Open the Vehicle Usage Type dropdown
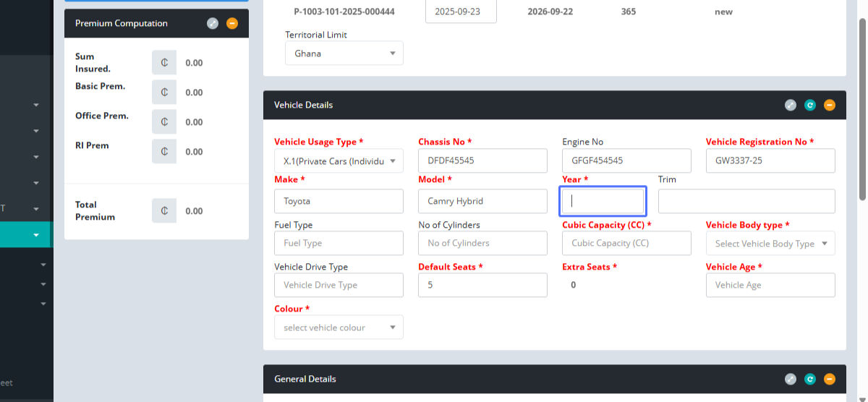 pyautogui.click(x=339, y=161)
